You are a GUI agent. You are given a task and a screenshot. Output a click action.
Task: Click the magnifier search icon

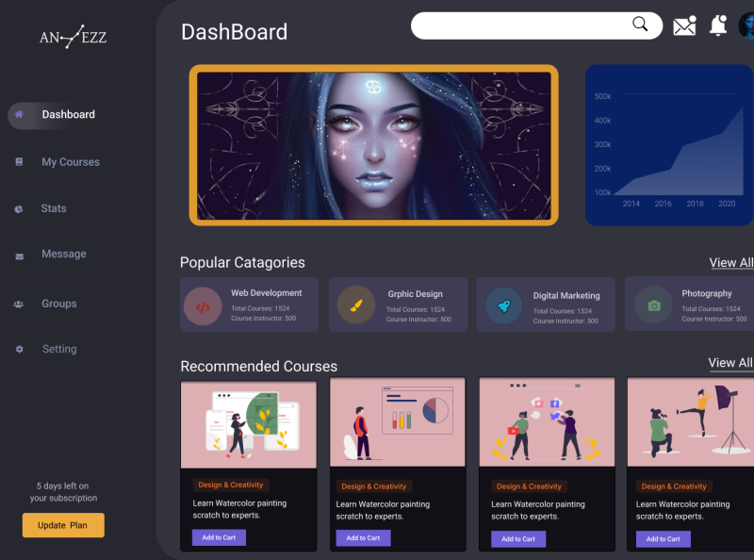point(640,24)
